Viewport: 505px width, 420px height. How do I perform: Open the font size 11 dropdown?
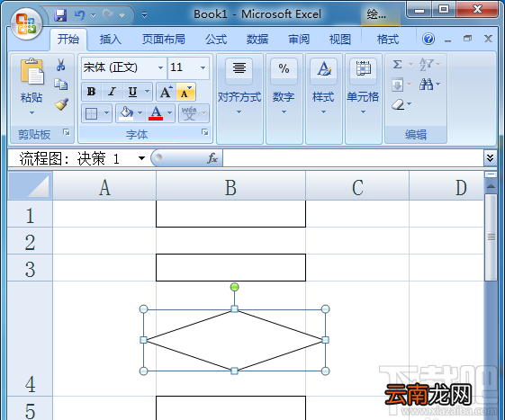point(203,67)
